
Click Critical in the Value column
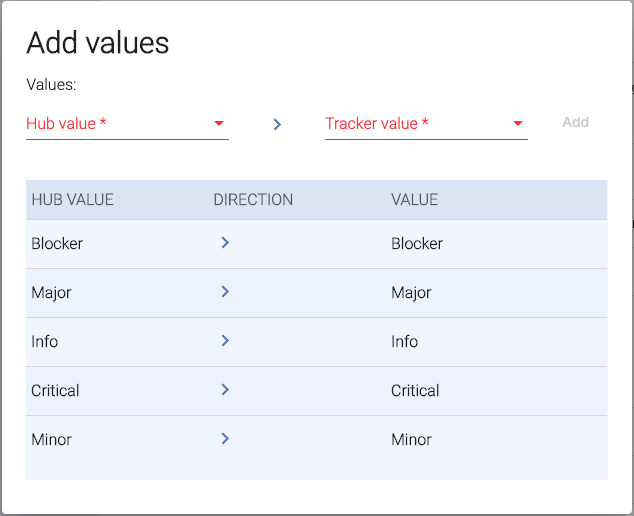[415, 391]
